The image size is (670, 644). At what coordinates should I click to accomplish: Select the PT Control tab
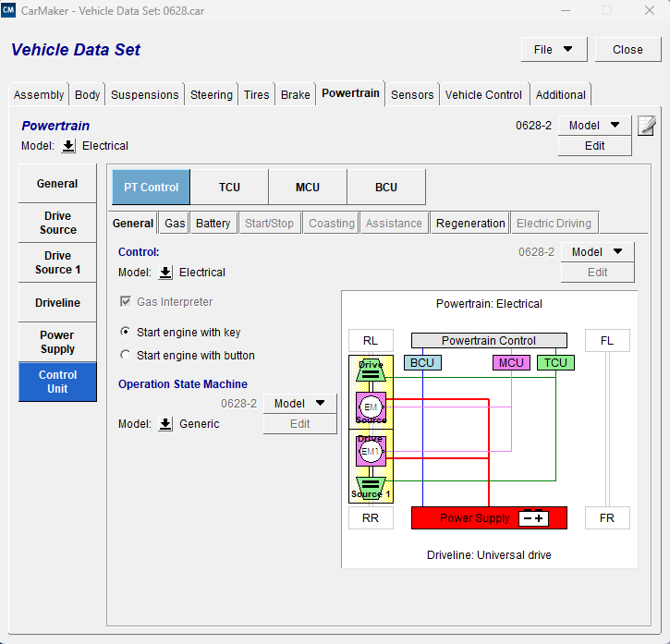click(x=152, y=188)
